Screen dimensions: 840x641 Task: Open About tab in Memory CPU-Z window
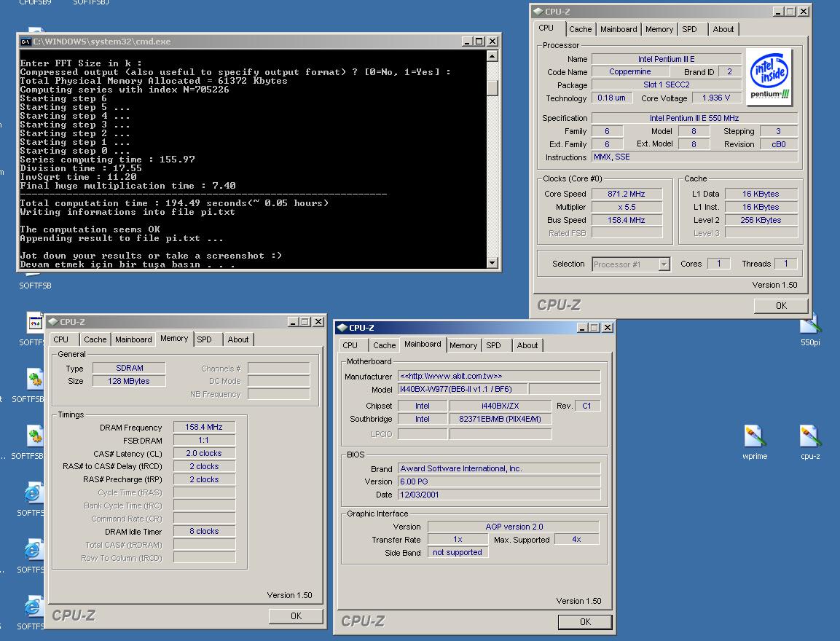238,339
